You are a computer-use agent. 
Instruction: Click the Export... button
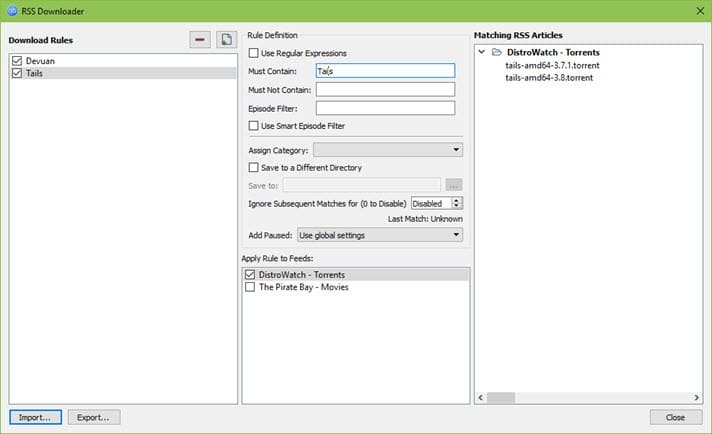point(94,417)
